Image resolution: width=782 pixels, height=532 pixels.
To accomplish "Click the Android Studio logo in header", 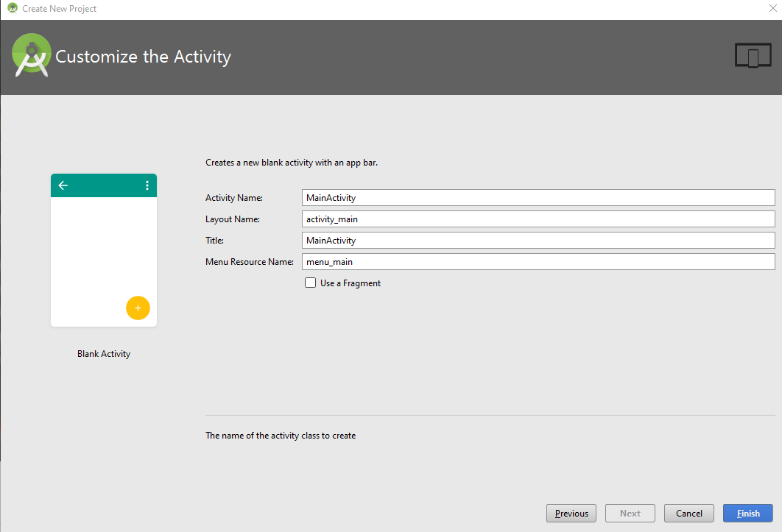I will pos(32,55).
